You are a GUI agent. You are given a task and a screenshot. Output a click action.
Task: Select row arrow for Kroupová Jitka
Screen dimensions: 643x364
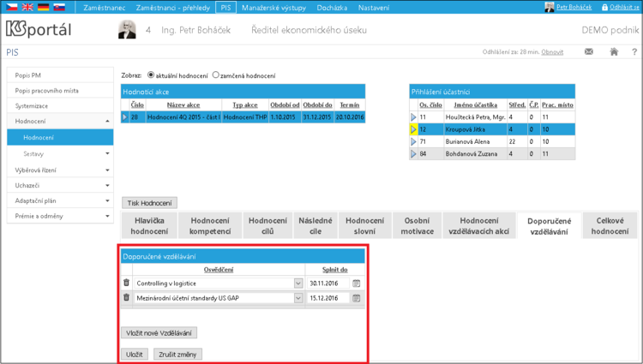tap(413, 129)
